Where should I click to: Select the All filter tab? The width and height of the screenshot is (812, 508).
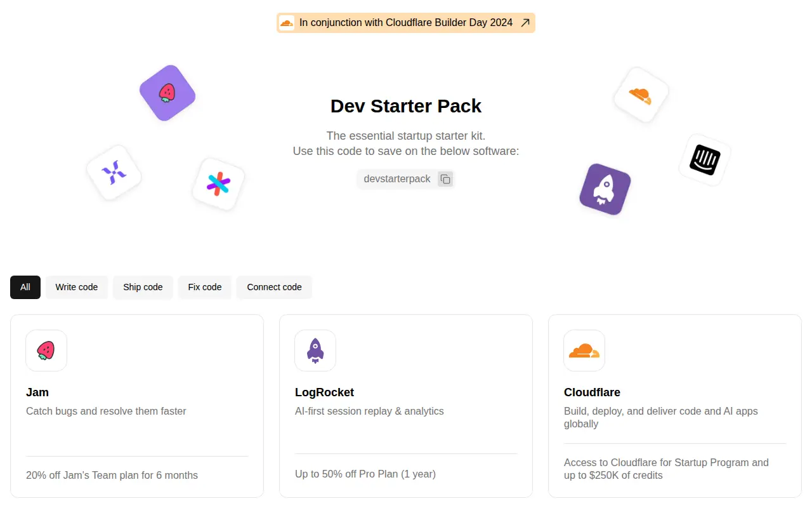pos(25,287)
